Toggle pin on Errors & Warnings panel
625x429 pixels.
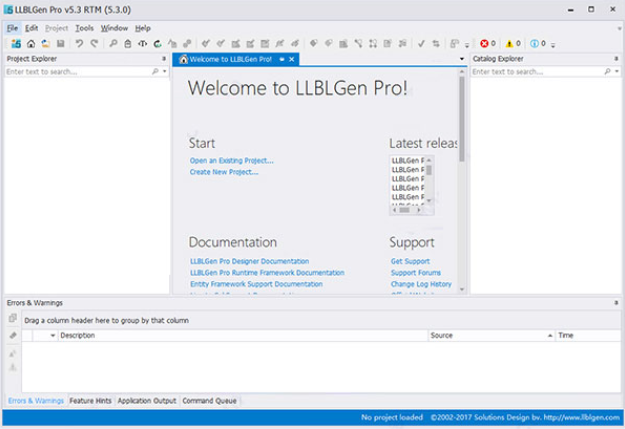(x=616, y=302)
